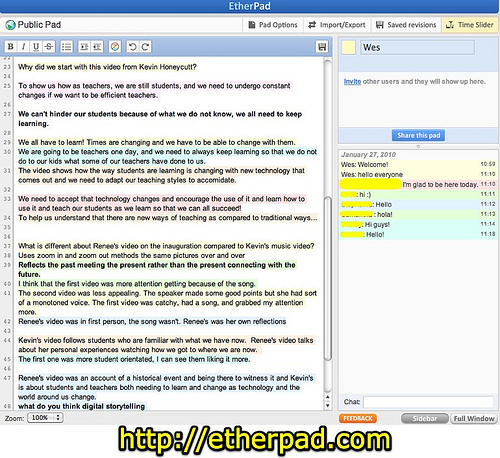
Task: Pick Wes's yellow author color swatch
Action: [x=348, y=47]
